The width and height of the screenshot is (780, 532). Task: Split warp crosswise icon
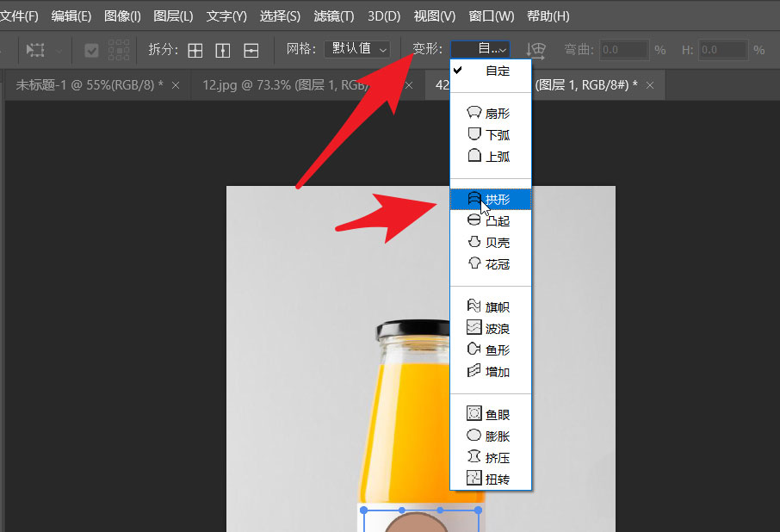(x=195, y=50)
